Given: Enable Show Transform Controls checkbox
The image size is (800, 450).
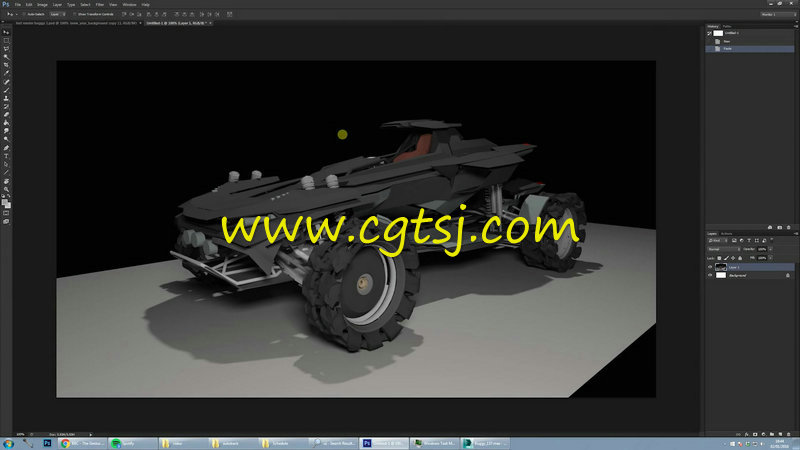Looking at the screenshot, I should pyautogui.click(x=74, y=14).
